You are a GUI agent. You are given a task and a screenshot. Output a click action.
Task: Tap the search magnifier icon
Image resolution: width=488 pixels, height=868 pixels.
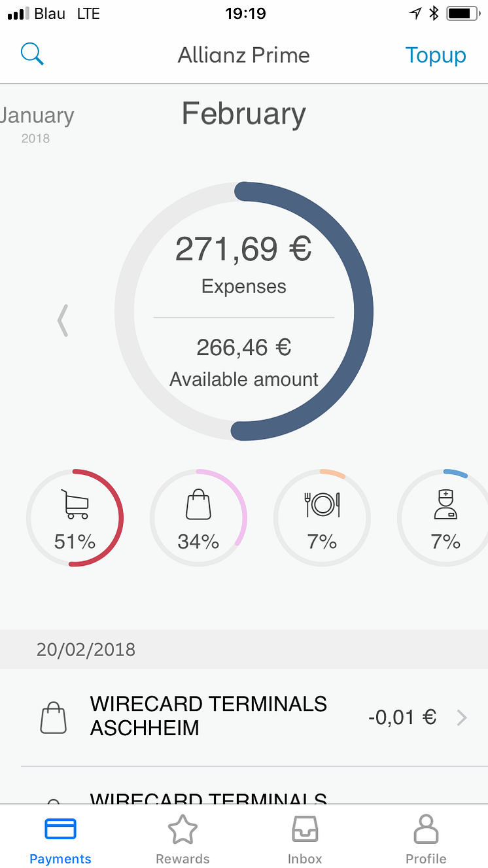[x=32, y=54]
